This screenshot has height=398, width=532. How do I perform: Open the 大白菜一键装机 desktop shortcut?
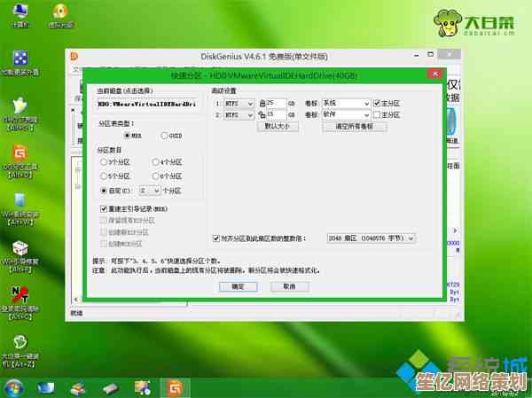(18, 346)
